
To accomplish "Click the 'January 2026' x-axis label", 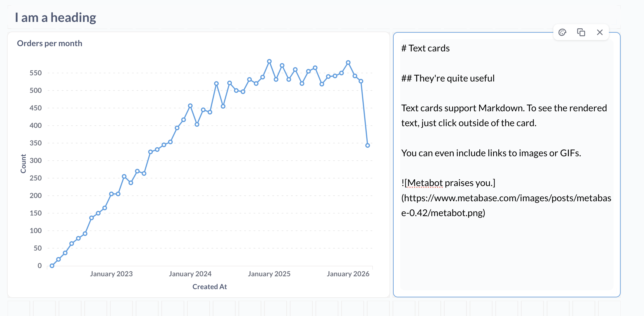I will coord(348,274).
